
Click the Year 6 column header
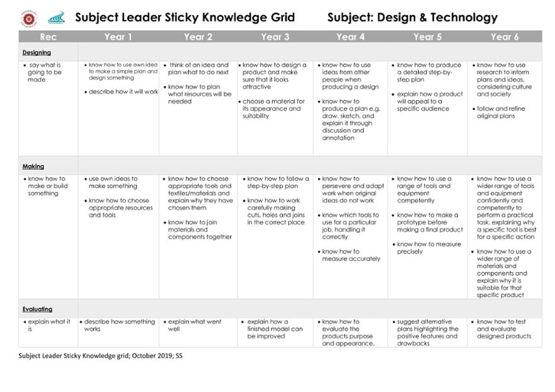pos(505,36)
